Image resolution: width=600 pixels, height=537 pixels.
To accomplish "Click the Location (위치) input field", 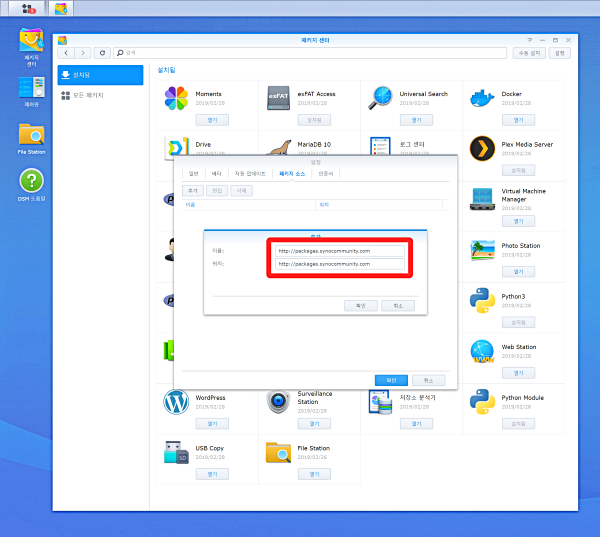I will click(340, 264).
